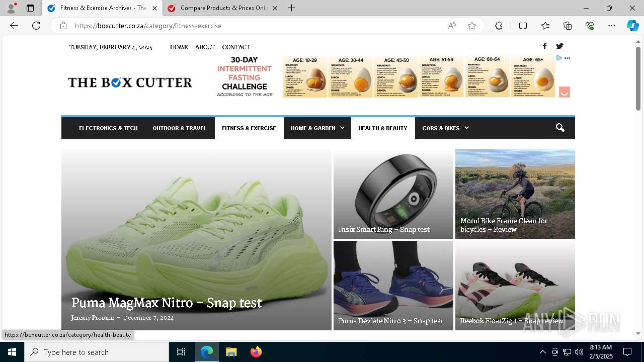Open Task View on the taskbar
This screenshot has height=362, width=644.
tap(181, 352)
